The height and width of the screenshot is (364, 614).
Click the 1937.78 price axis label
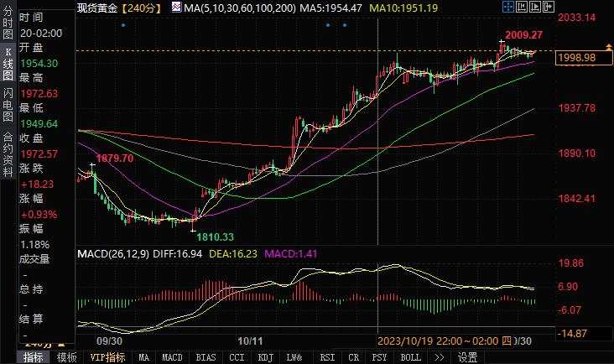(576, 107)
